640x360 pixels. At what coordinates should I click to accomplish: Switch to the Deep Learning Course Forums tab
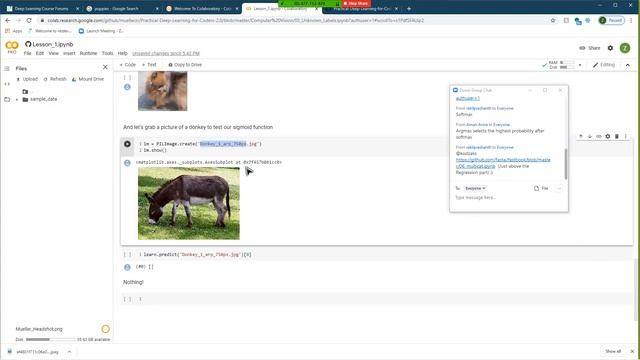(42, 9)
